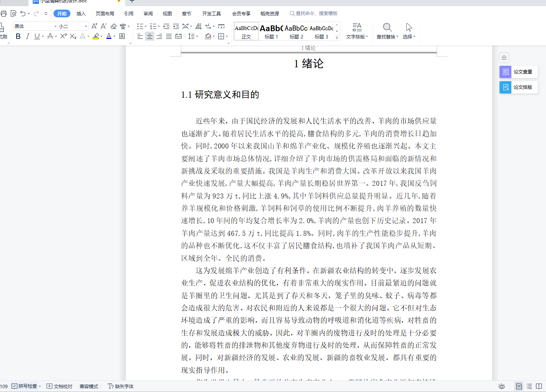This screenshot has width=546, height=392.
Task: Switch to reading layout icon in status bar
Action: pyautogui.click(x=539, y=386)
